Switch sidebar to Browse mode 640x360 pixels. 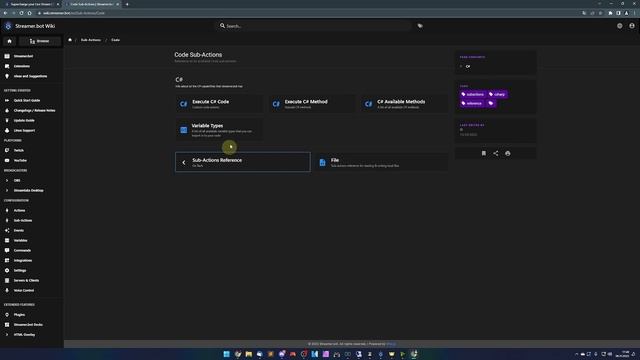(x=40, y=41)
